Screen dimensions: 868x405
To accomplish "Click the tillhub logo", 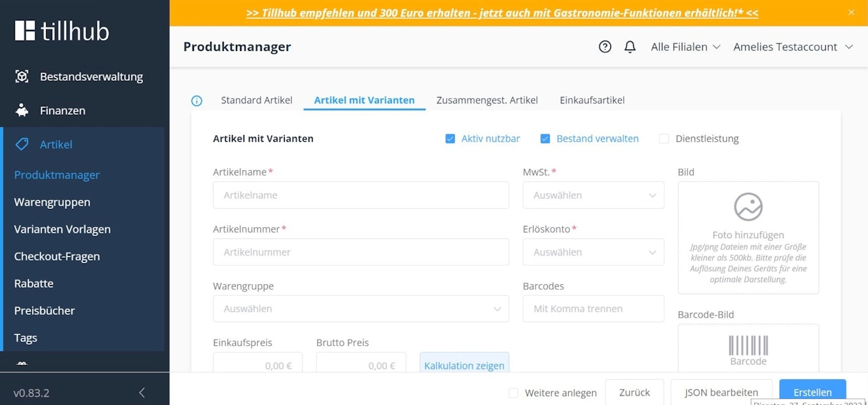I will click(x=61, y=30).
